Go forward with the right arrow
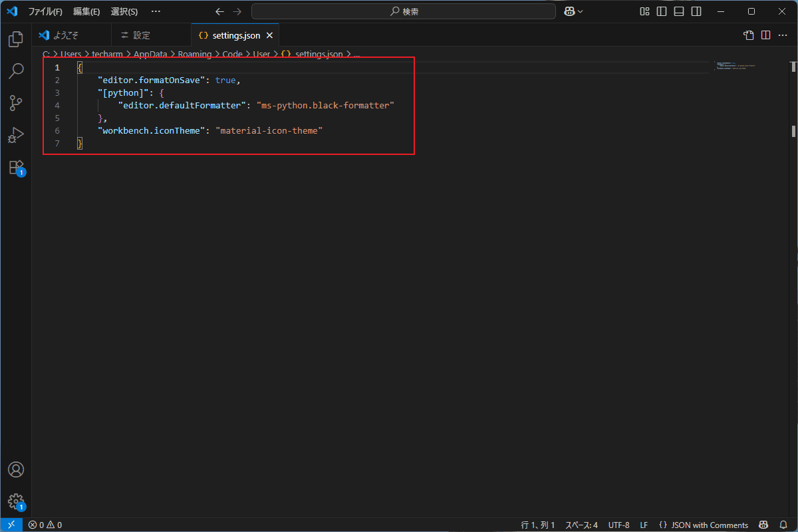The height and width of the screenshot is (532, 798). pos(237,11)
